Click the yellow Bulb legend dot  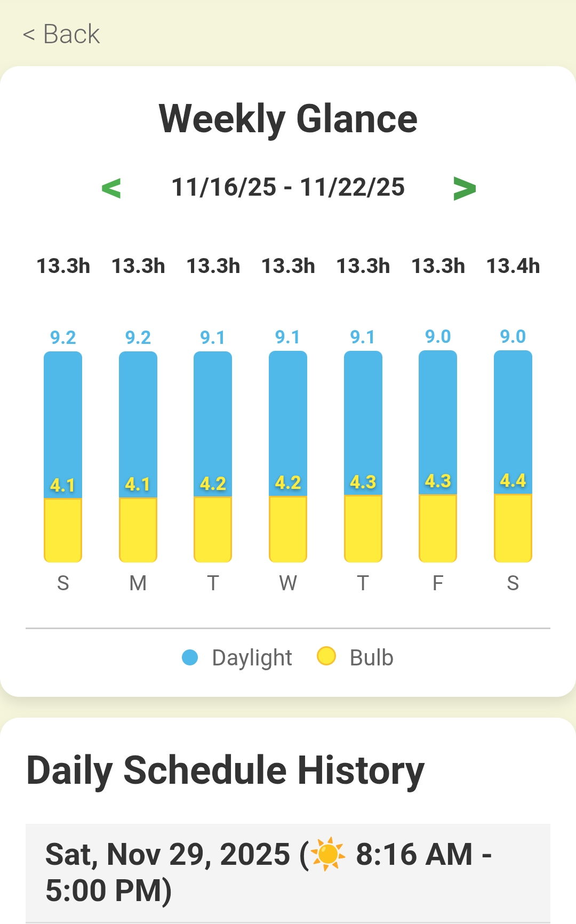[x=326, y=656]
